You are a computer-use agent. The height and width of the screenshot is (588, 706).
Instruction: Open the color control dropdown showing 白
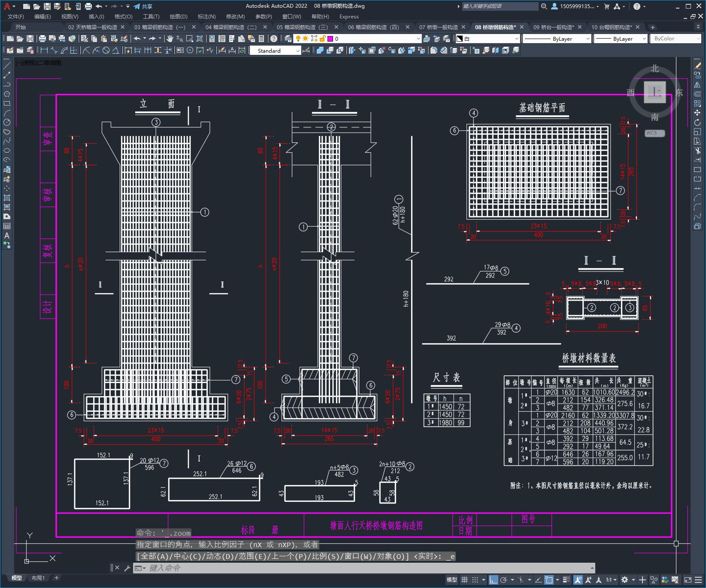(488, 39)
